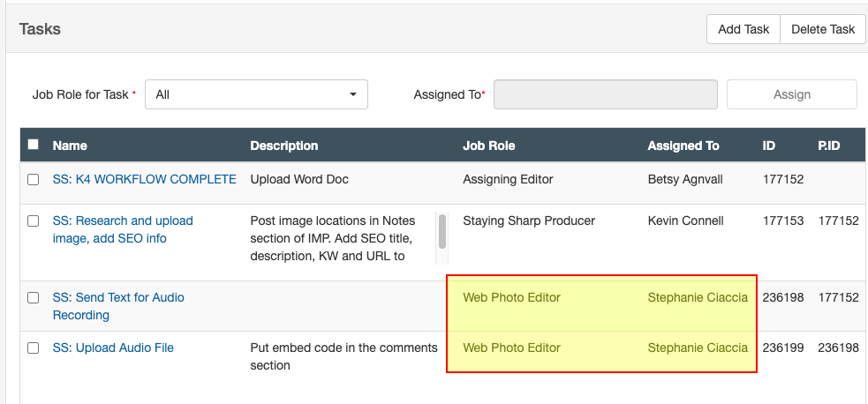Sort by the Name column header
868x404 pixels.
[70, 146]
